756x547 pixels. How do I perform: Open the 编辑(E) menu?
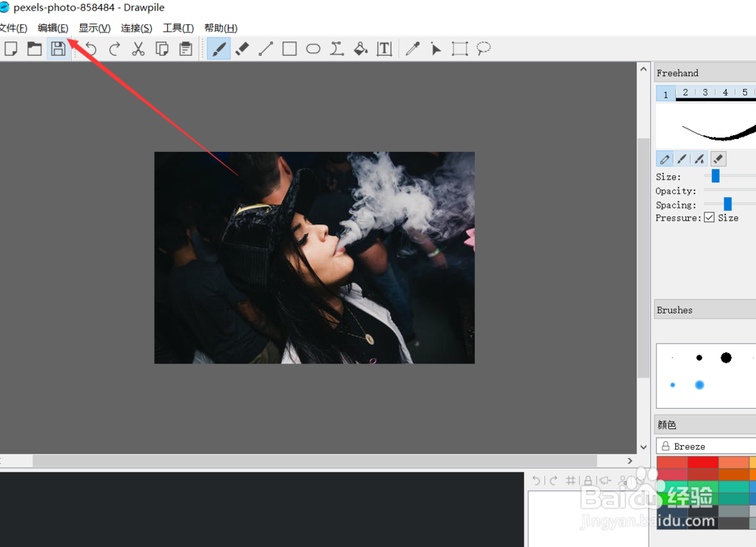coord(53,28)
